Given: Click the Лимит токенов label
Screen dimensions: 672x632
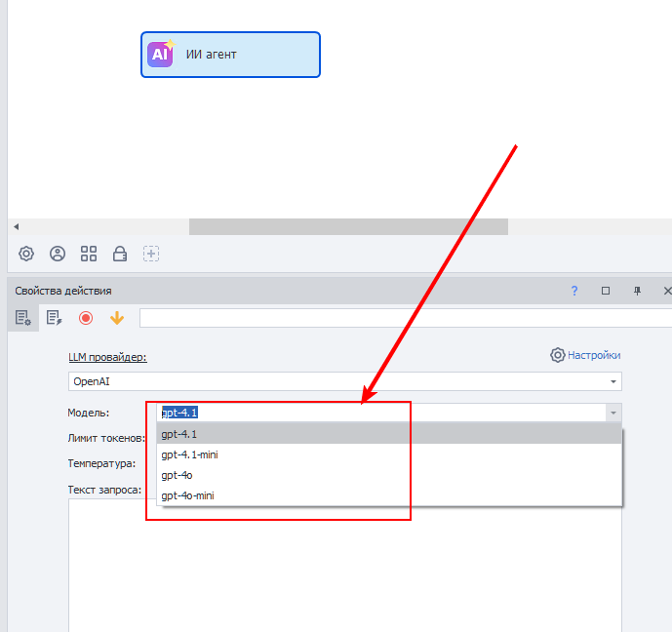Looking at the screenshot, I should coord(106,438).
